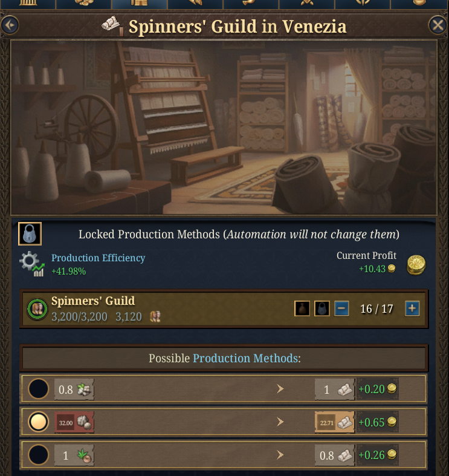Select the 32.00 wool production method
Image resolution: width=449 pixels, height=476 pixels.
pos(39,422)
